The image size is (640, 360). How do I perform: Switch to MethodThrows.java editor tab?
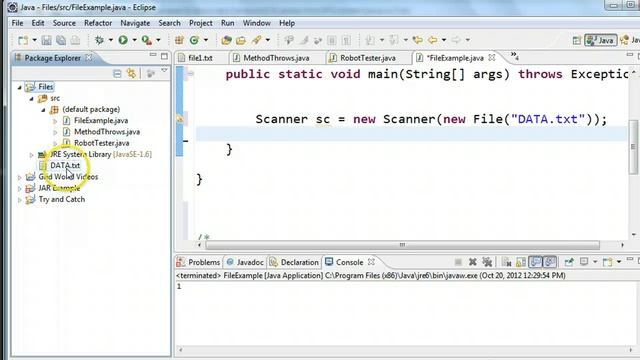point(276,58)
